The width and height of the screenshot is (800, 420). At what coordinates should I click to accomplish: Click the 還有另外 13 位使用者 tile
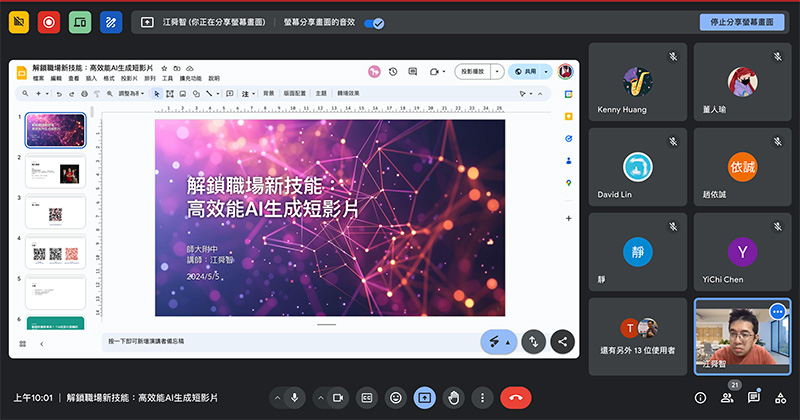tap(638, 337)
